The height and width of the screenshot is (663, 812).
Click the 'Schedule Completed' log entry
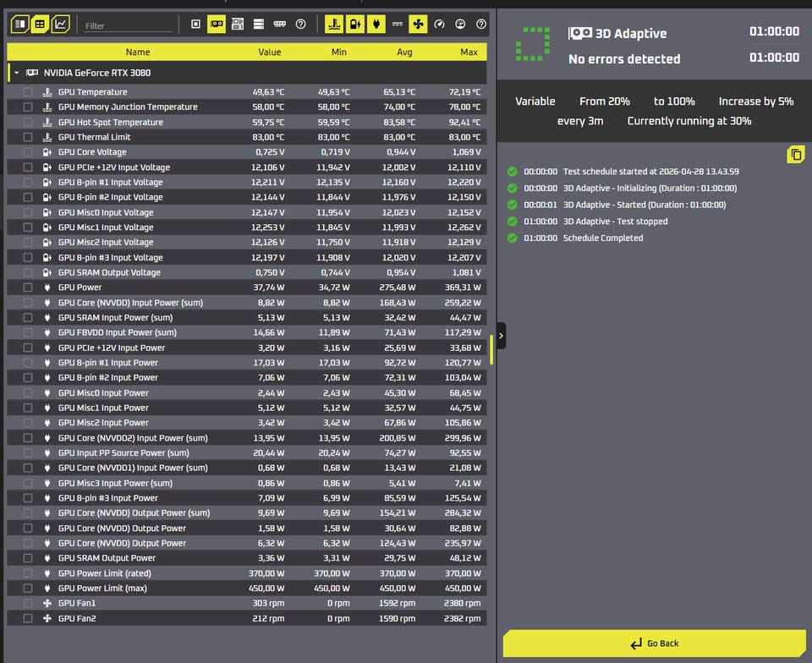603,238
